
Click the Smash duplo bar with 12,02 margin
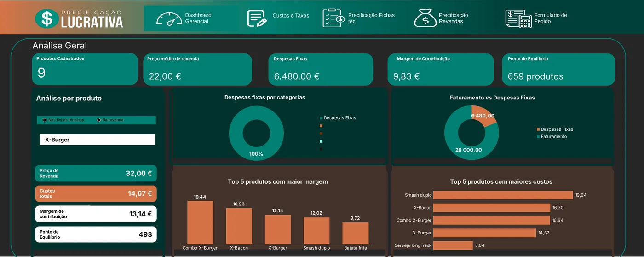click(316, 231)
